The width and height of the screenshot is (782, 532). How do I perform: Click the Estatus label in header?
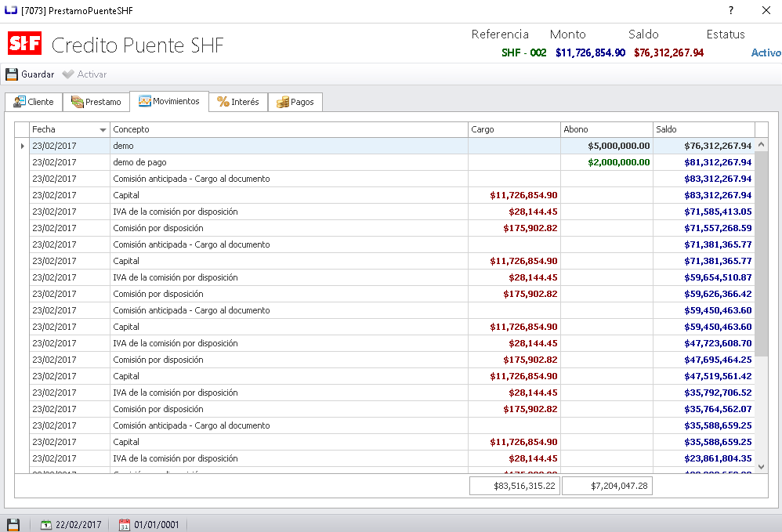pyautogui.click(x=725, y=34)
